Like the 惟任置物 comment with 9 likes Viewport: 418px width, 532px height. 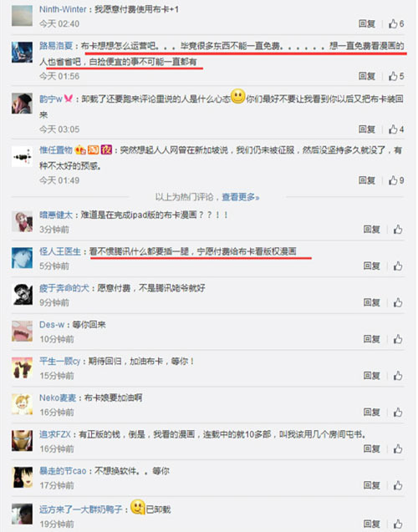(x=396, y=180)
